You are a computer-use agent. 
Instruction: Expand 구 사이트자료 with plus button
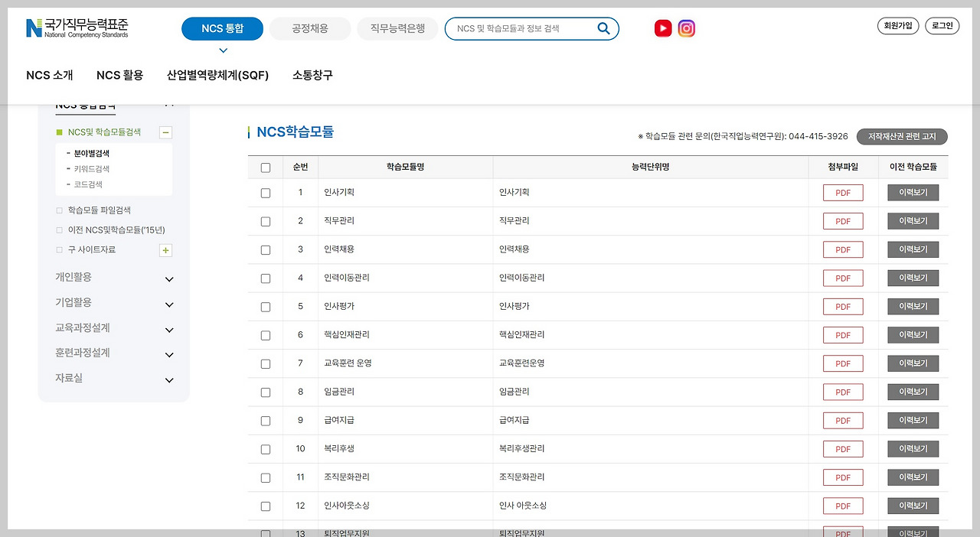pos(165,250)
